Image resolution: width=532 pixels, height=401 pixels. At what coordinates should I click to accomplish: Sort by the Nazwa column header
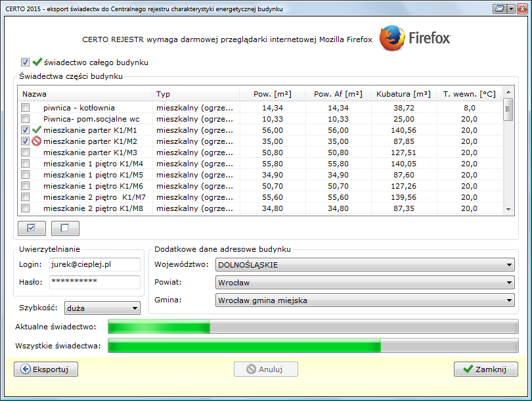tap(85, 94)
